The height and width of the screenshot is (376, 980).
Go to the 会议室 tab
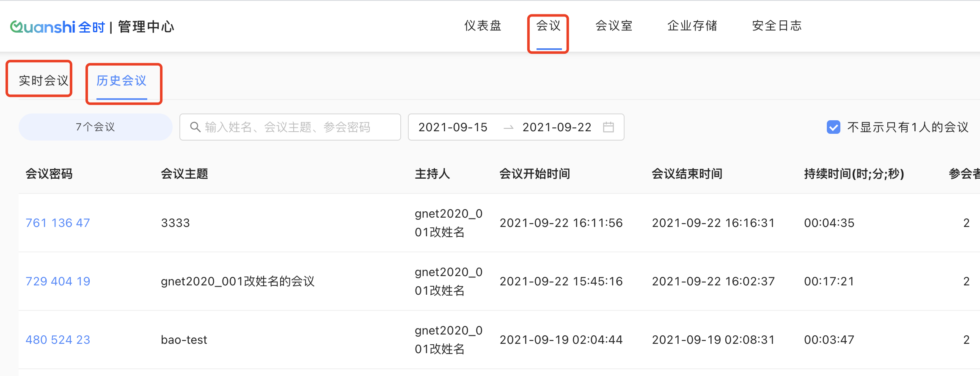(x=614, y=26)
